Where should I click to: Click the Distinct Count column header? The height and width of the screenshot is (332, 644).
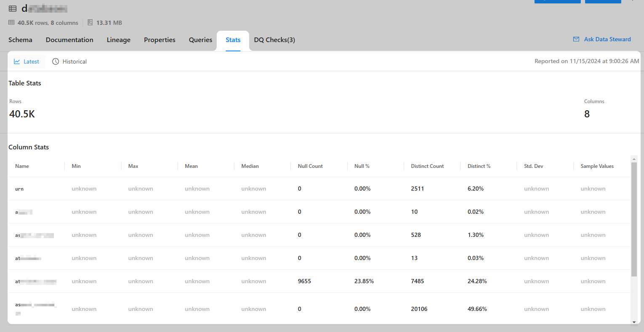pos(427,166)
